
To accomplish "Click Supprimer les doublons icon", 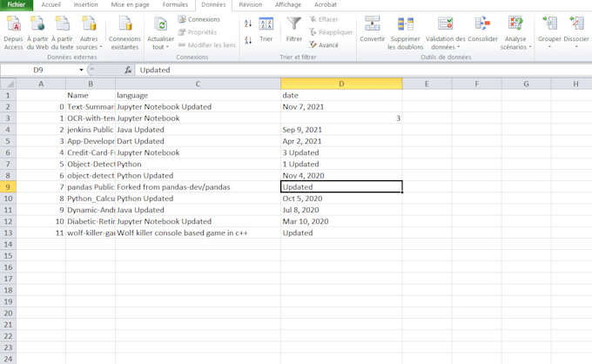I will point(403,24).
